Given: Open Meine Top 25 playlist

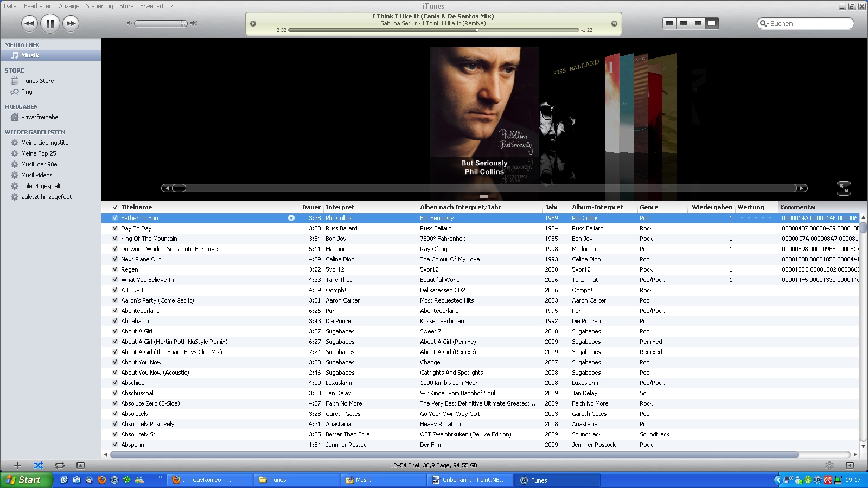Looking at the screenshot, I should tap(39, 153).
